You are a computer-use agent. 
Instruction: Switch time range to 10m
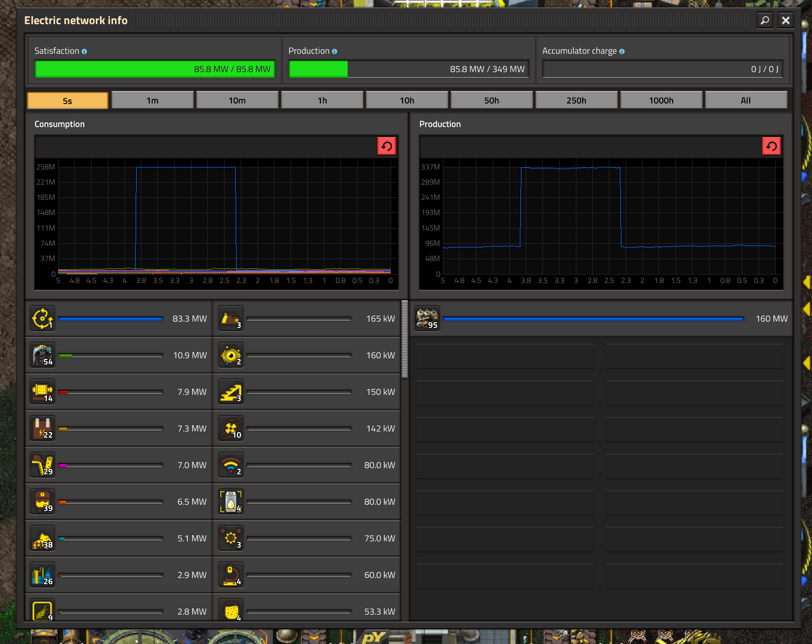pos(237,100)
